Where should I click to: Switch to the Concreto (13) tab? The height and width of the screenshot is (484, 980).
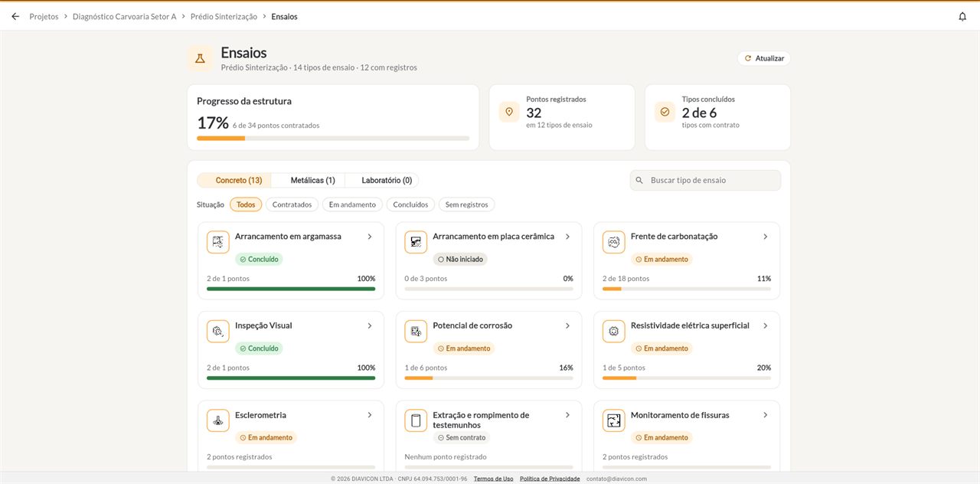click(234, 181)
